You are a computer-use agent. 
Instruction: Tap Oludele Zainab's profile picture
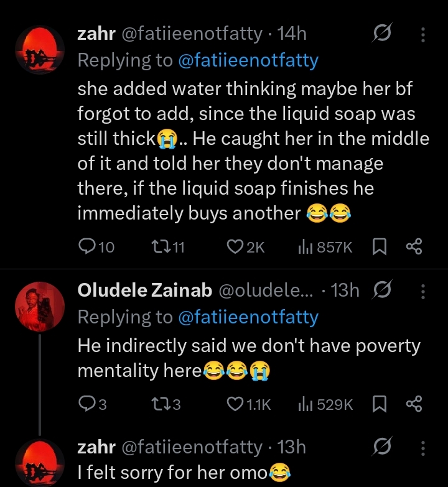coord(40,307)
